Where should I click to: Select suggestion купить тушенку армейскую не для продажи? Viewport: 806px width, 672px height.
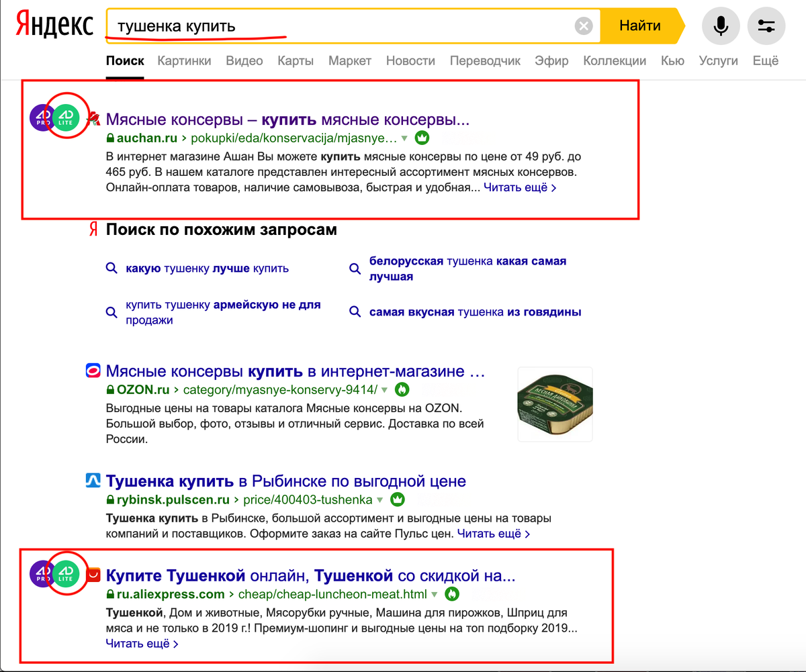click(223, 312)
